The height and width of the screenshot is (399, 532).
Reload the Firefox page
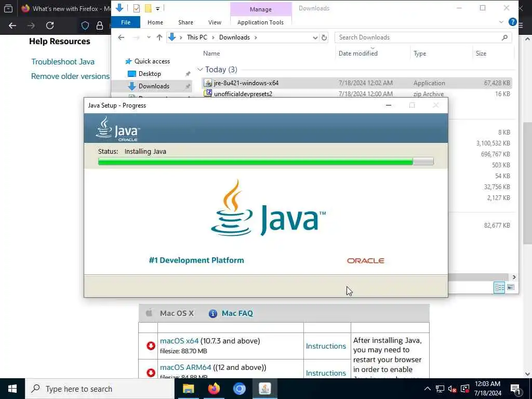pos(50,25)
